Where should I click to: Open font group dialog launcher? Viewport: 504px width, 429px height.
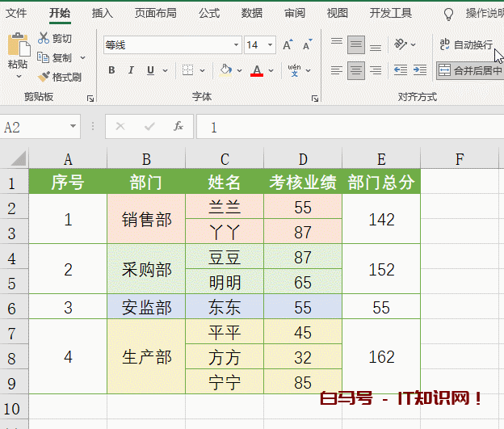[x=315, y=99]
